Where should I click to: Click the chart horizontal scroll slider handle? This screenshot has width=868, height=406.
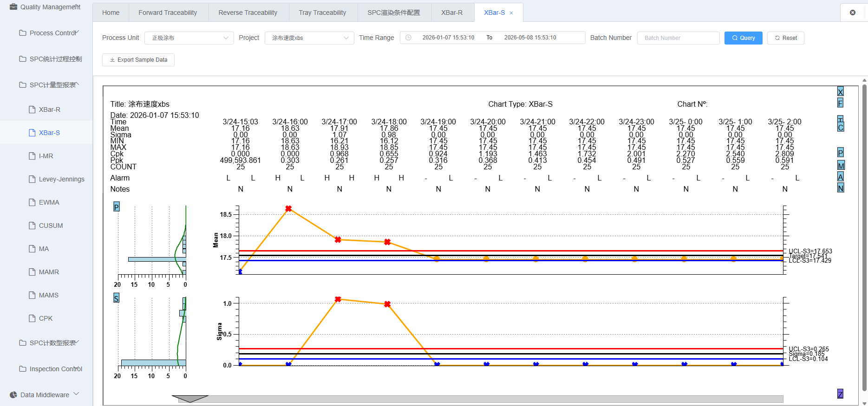point(190,399)
